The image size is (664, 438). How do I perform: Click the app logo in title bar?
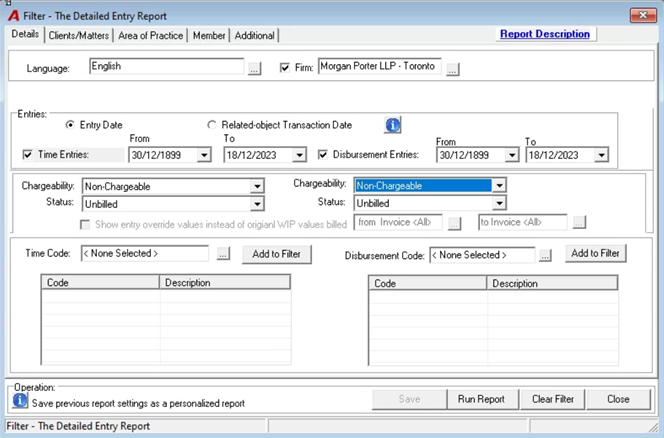[x=14, y=16]
